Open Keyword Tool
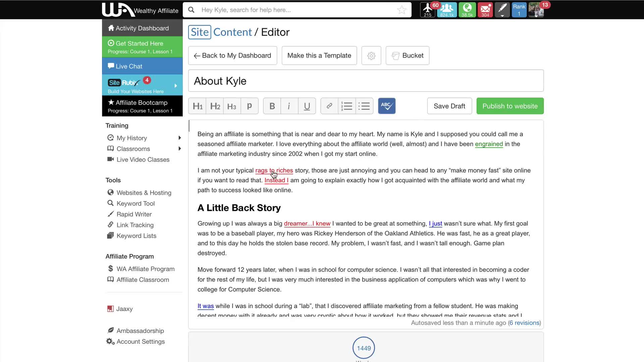644x362 pixels. click(x=136, y=203)
